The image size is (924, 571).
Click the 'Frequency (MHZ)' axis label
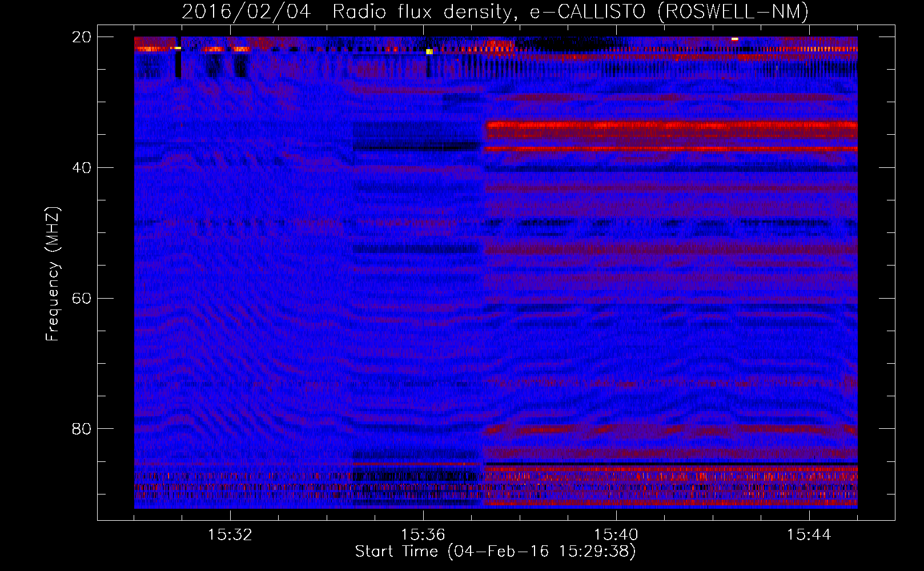[x=53, y=274]
